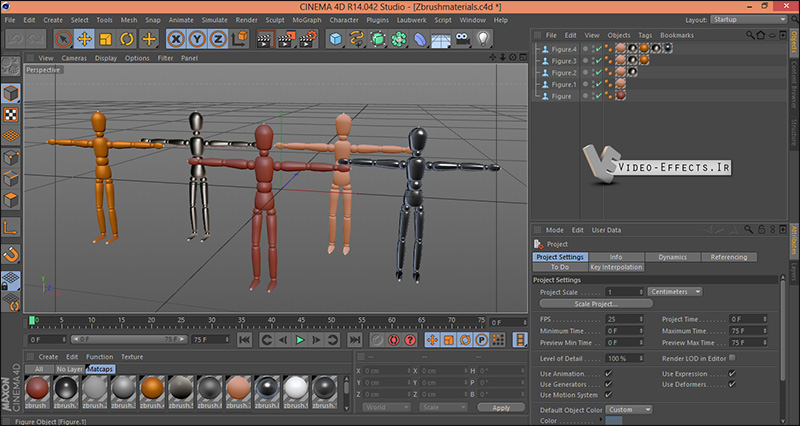This screenshot has height=426, width=800.
Task: Select the first red zbrush material
Action: pos(37,388)
